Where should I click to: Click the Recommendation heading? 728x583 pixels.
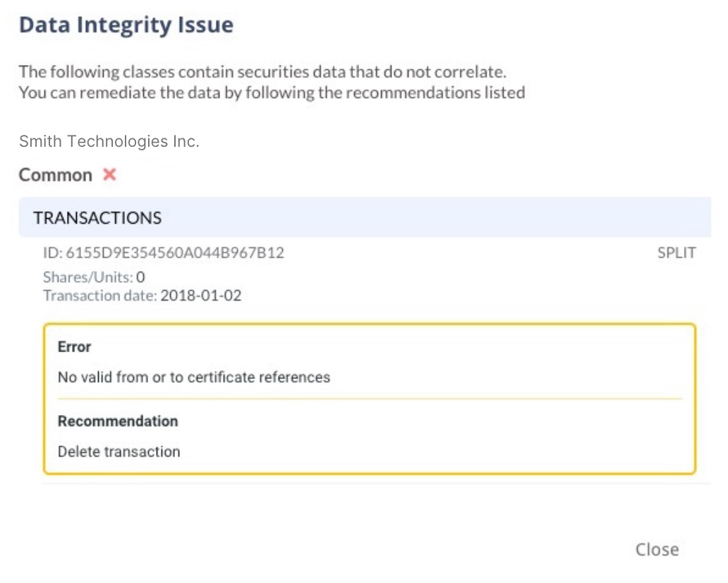pos(117,421)
